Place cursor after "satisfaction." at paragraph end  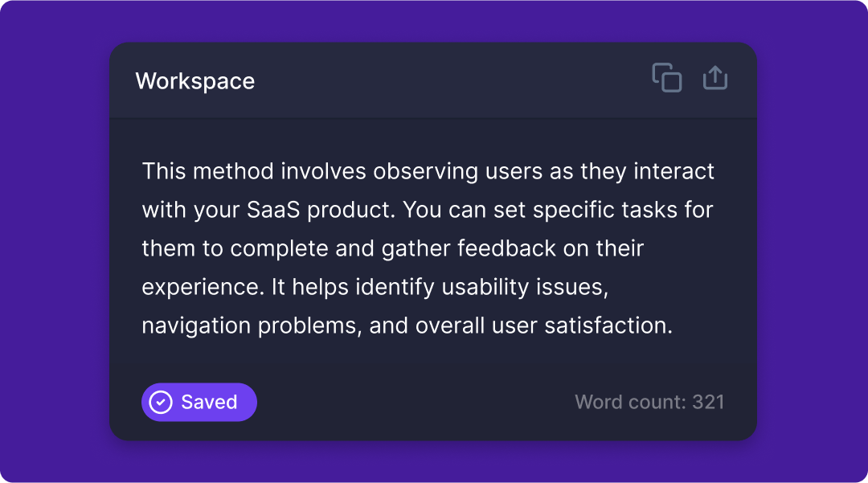(x=674, y=325)
